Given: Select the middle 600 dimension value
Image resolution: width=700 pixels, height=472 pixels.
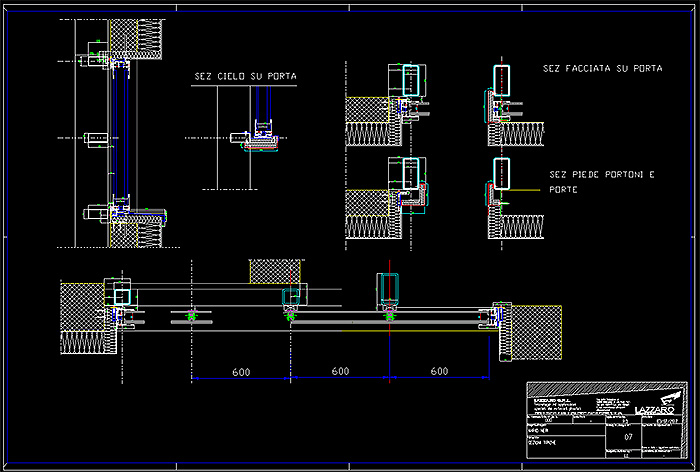Looking at the screenshot, I should [x=340, y=371].
